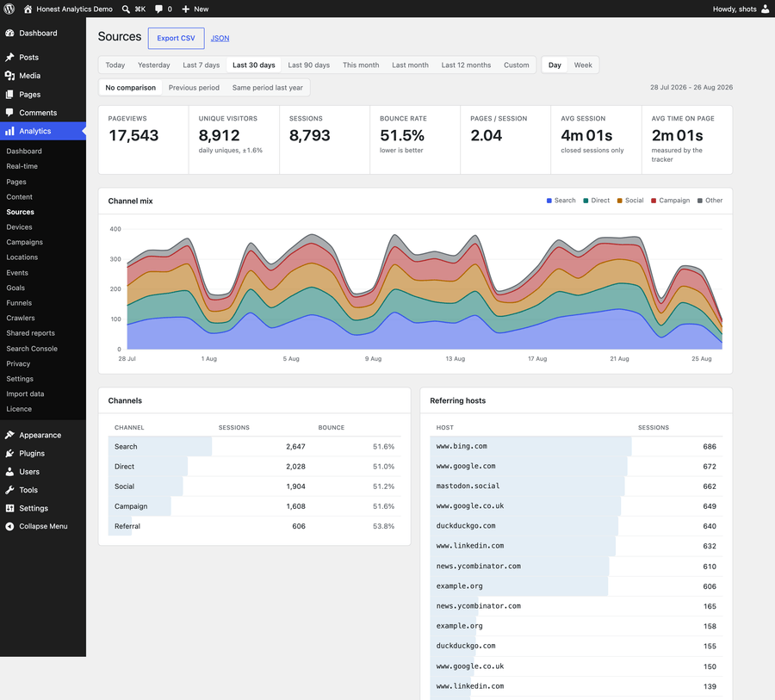This screenshot has height=700, width=775.
Task: Toggle Other series in chart legend
Action: tap(710, 201)
